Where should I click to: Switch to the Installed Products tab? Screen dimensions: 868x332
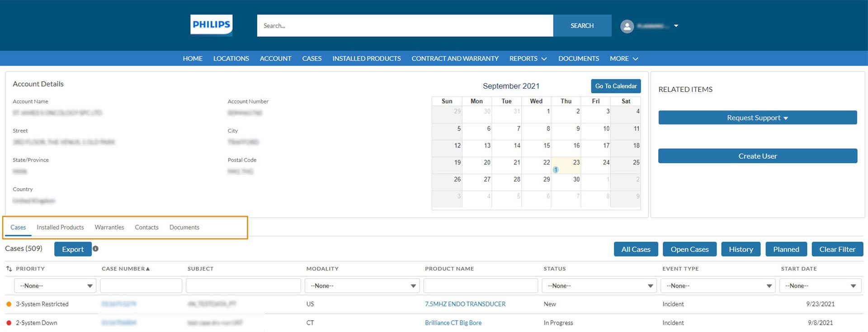pyautogui.click(x=60, y=228)
